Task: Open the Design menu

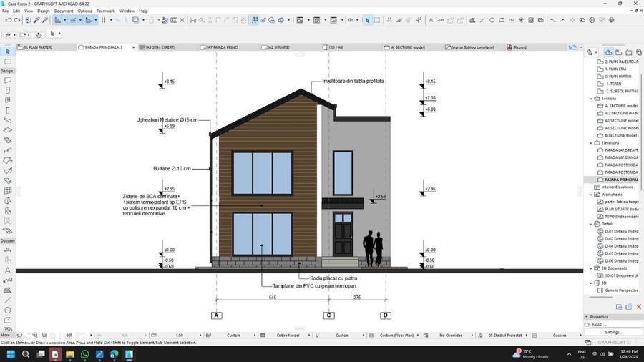Action: [x=43, y=11]
